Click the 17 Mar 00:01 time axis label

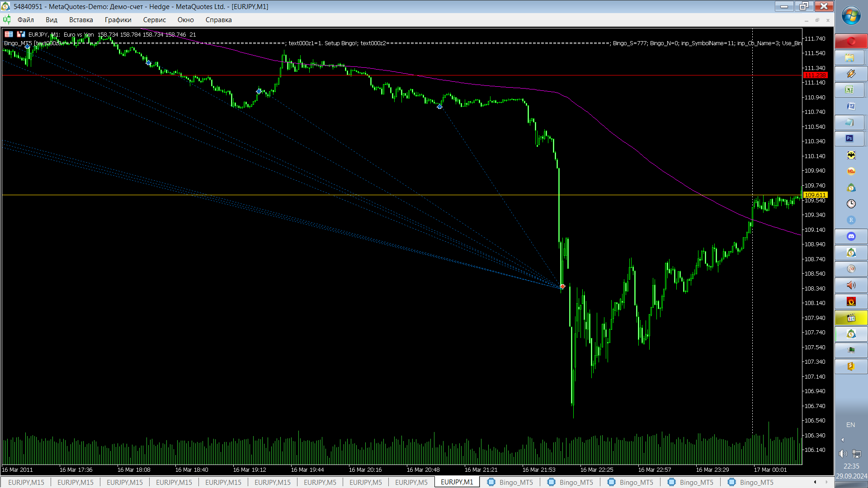click(770, 469)
